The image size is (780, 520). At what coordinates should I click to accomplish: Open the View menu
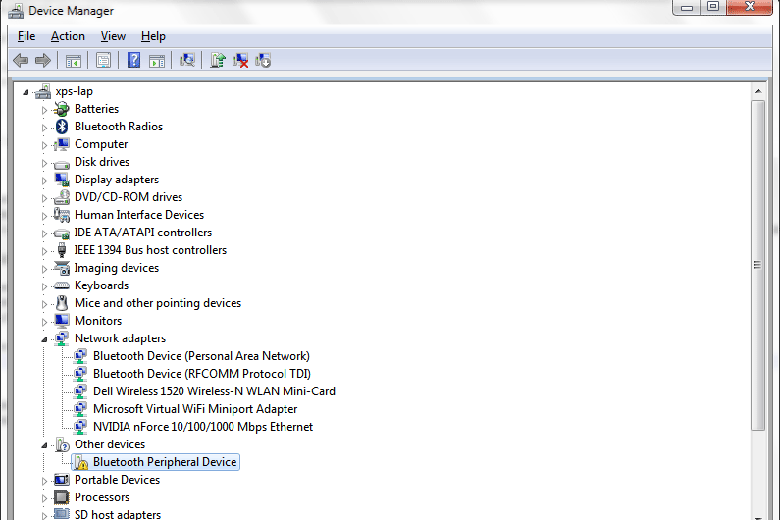pyautogui.click(x=113, y=36)
